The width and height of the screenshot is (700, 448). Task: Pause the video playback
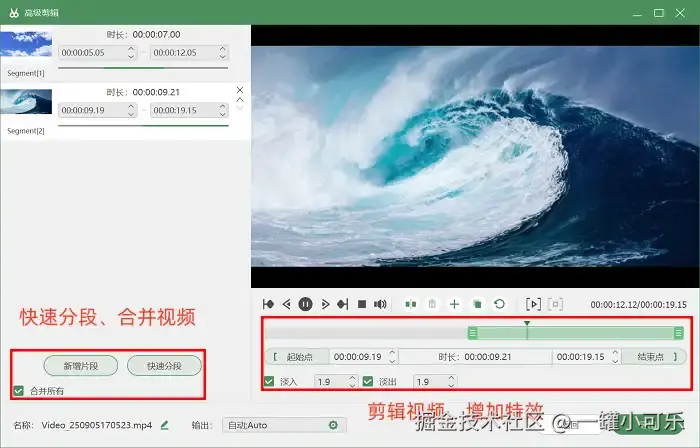[305, 304]
